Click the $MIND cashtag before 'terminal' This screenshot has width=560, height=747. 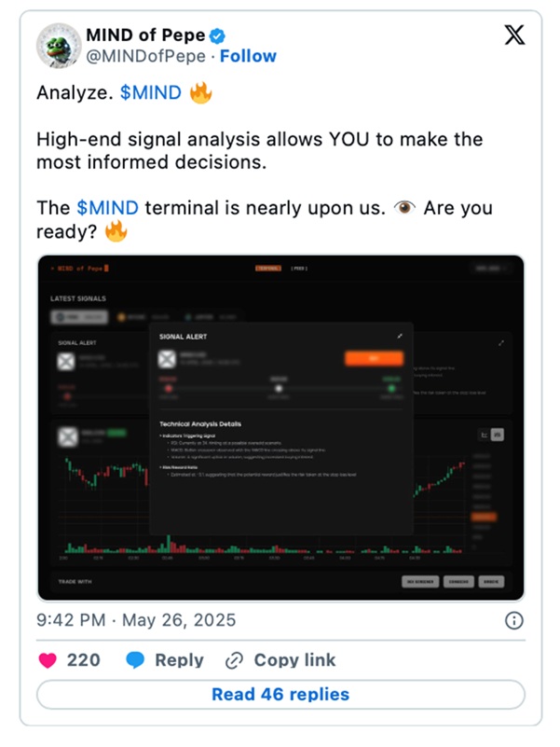coord(103,207)
